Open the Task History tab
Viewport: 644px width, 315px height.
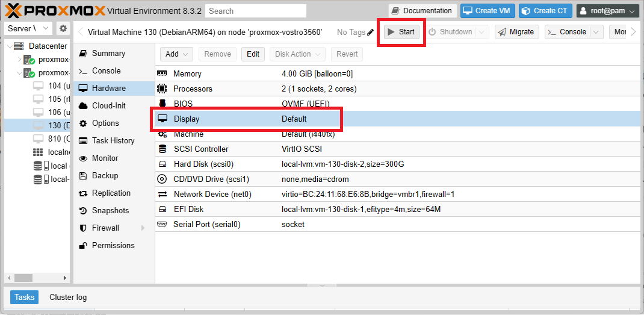(114, 141)
